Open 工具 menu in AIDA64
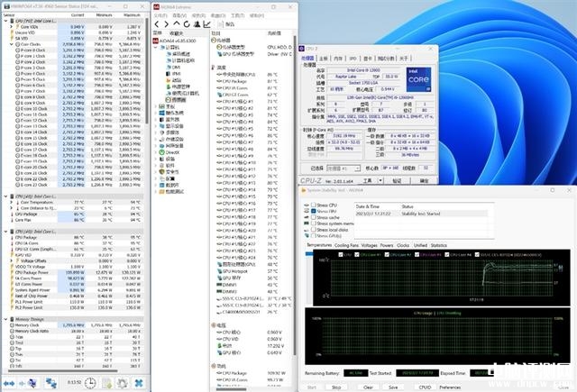Image resolution: width=577 pixels, height=392 pixels. (x=237, y=15)
